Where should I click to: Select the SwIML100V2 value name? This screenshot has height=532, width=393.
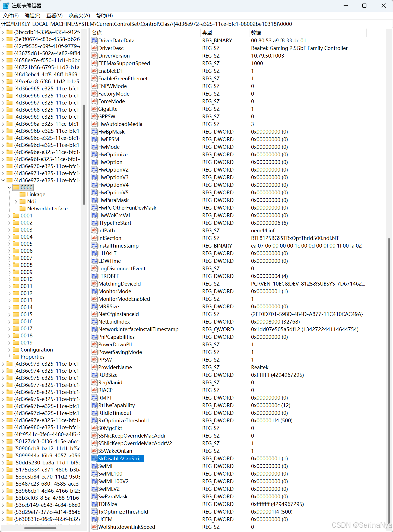pyautogui.click(x=113, y=481)
